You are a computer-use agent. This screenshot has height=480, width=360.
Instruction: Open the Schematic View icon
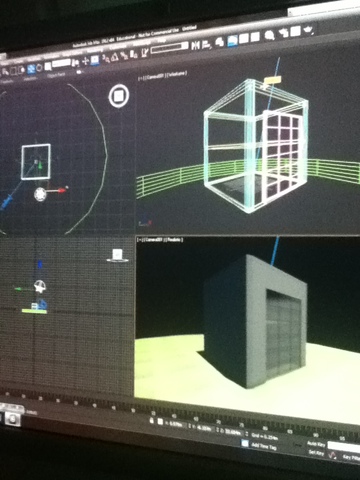point(255,37)
